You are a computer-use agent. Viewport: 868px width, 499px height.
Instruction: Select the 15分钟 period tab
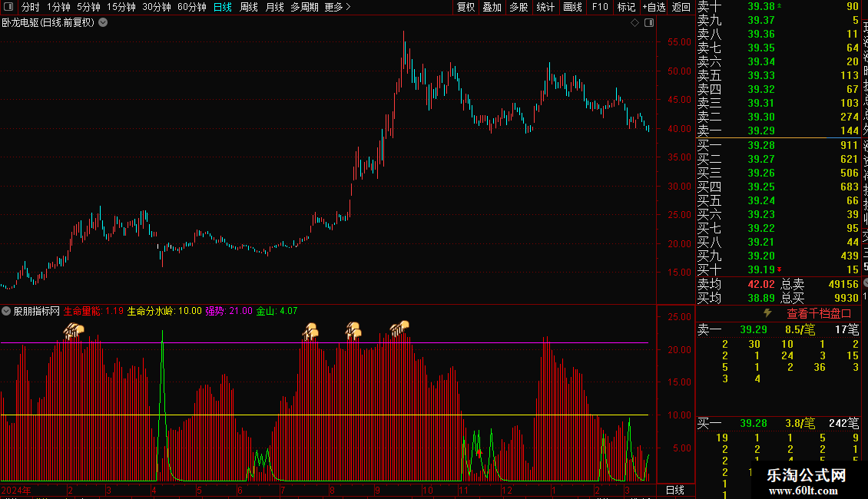(x=121, y=7)
